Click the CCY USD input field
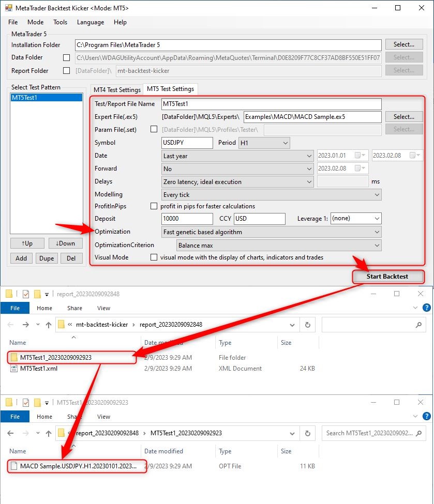The image size is (434, 504). 259,219
